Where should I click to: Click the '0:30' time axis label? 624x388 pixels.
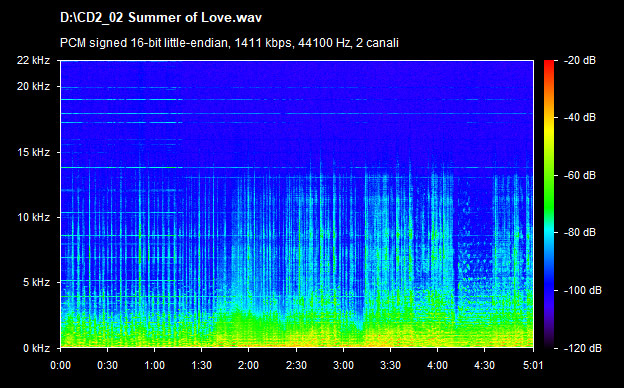(107, 365)
